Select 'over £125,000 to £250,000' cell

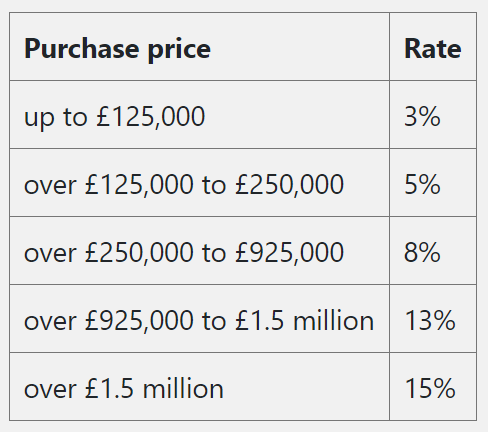199,183
